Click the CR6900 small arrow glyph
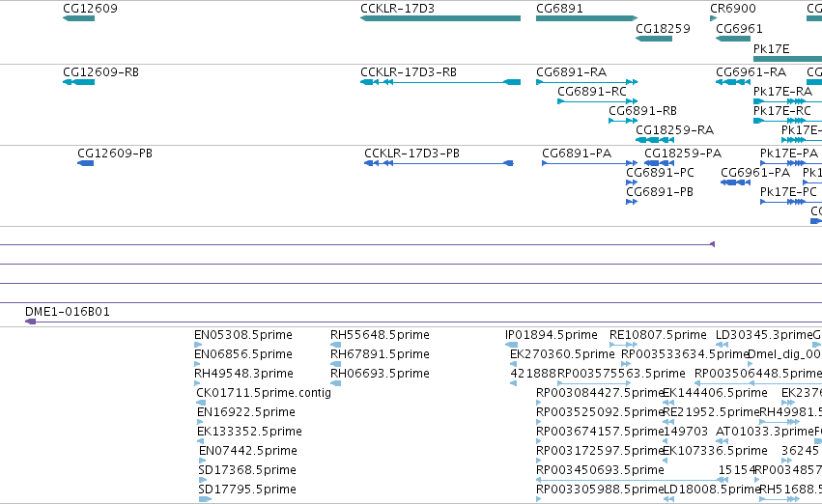The image size is (822, 504). tap(713, 18)
